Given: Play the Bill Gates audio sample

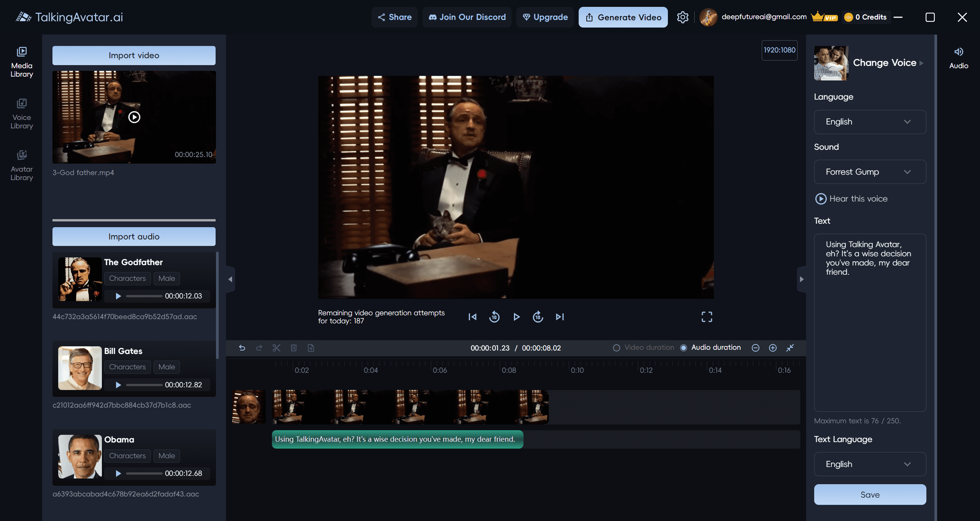Looking at the screenshot, I should tap(118, 385).
